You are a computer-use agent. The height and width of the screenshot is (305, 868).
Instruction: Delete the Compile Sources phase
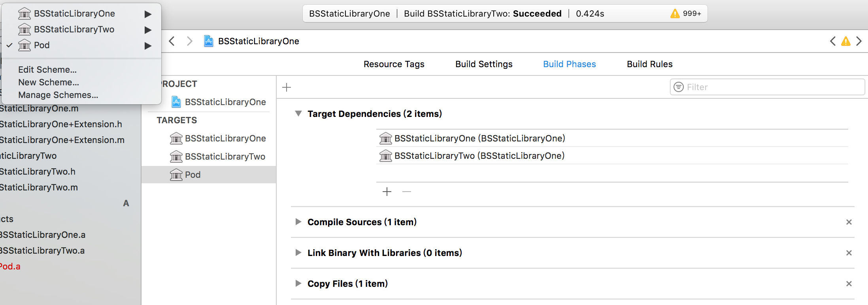click(x=849, y=222)
